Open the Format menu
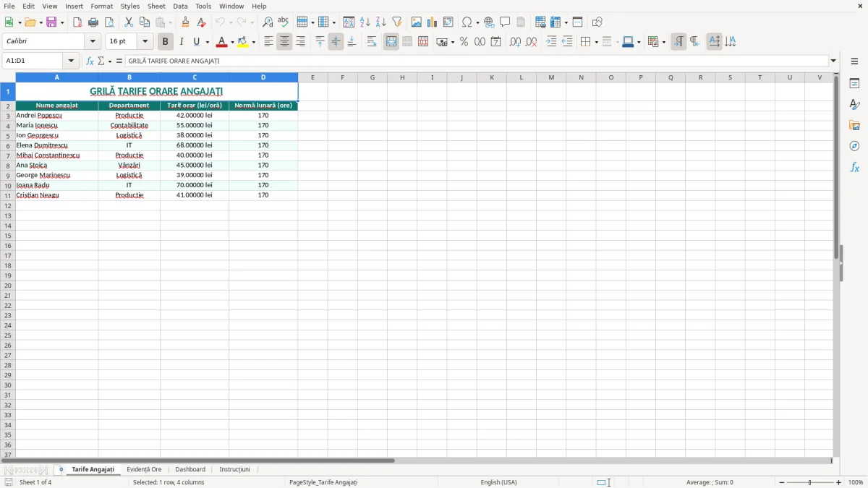Screen dimensions: 868x488 (101, 6)
